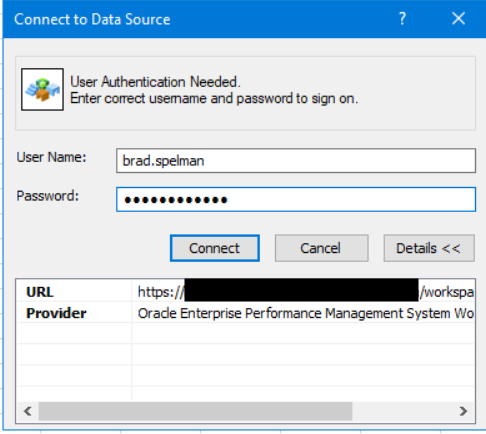Screen dimensions: 486x434
Task: Click into the masked Password field
Action: coord(296,199)
